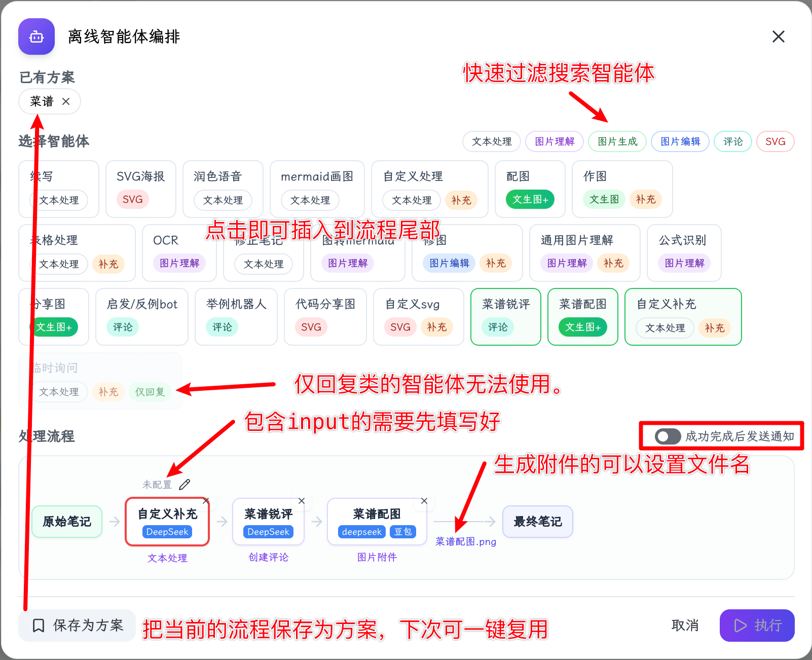Add the mermaid画图 agent to the flow
Viewport: 812px width, 660px height.
(x=317, y=189)
